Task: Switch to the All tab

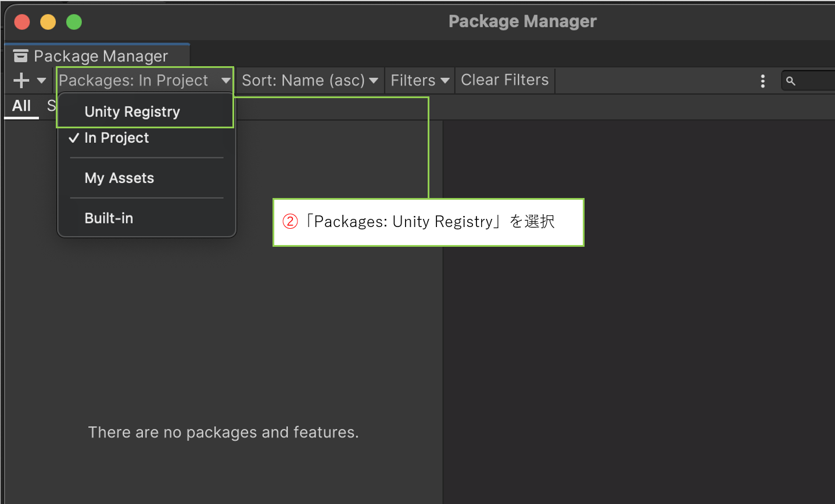Action: pos(21,106)
